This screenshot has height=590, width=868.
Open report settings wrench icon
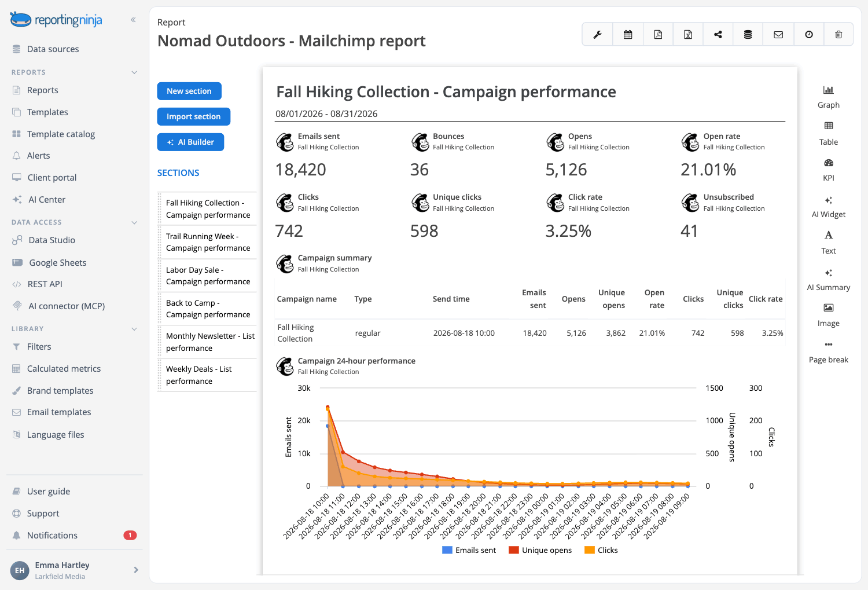coord(597,35)
